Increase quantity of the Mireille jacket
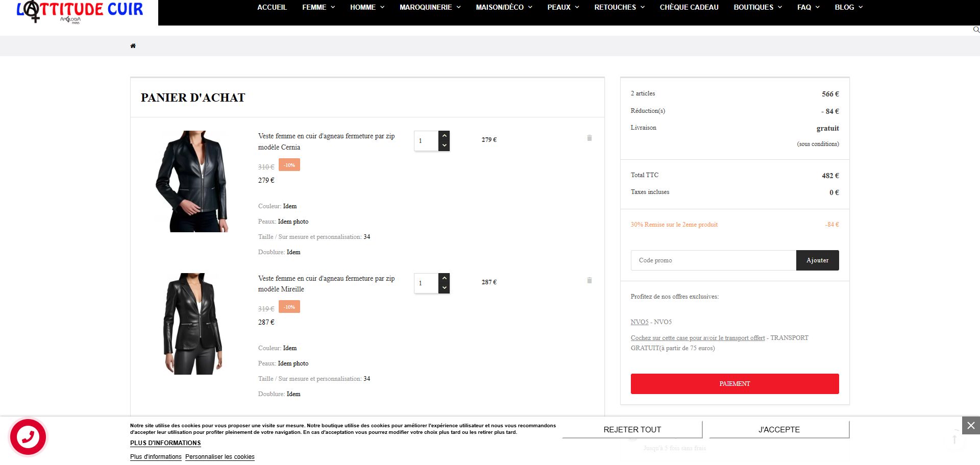This screenshot has width=980, height=465. pos(444,278)
